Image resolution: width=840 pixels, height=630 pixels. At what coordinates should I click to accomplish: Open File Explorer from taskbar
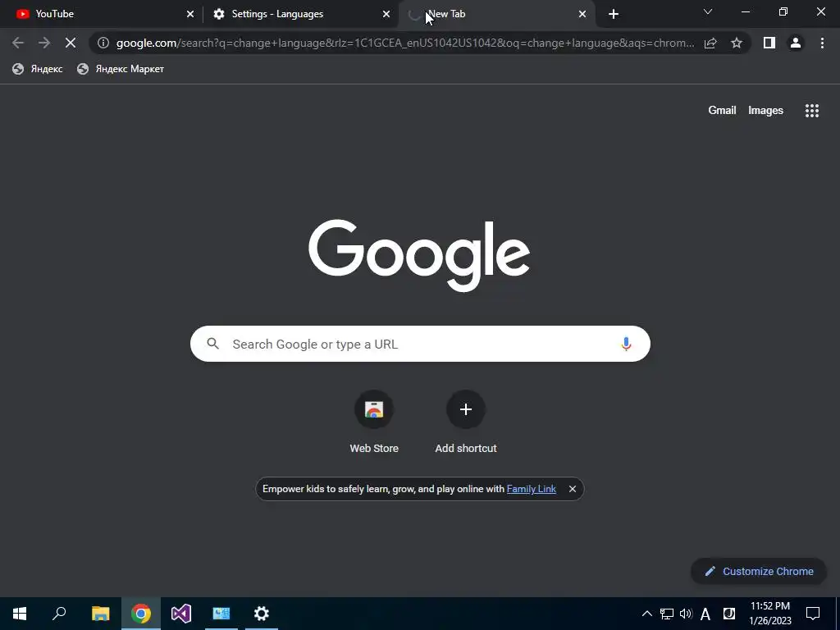(x=100, y=614)
